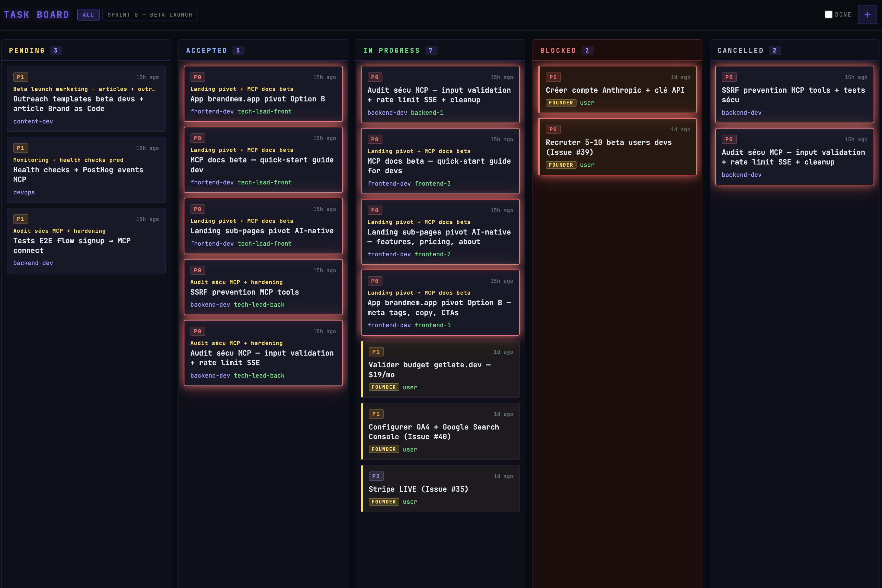The width and height of the screenshot is (882, 588).
Task: Click user assignee on Recruter beta users card
Action: 587,165
